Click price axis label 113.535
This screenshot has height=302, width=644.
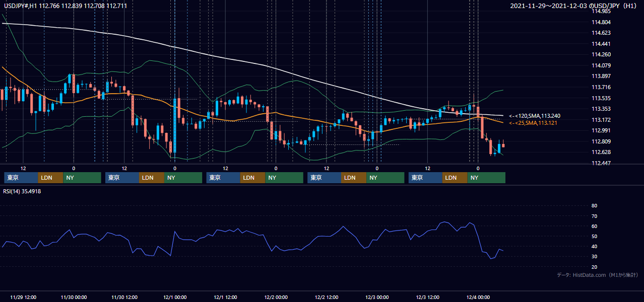(x=601, y=98)
